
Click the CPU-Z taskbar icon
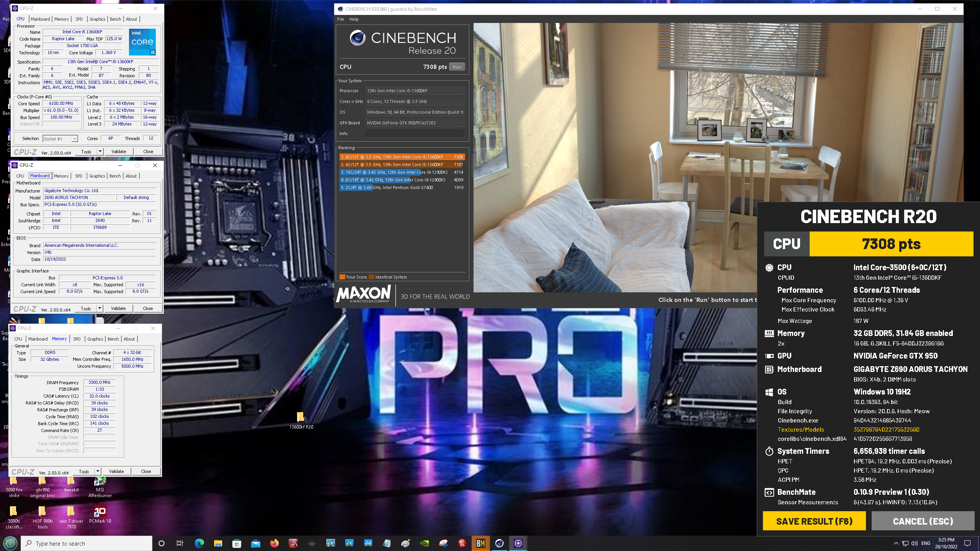point(518,543)
